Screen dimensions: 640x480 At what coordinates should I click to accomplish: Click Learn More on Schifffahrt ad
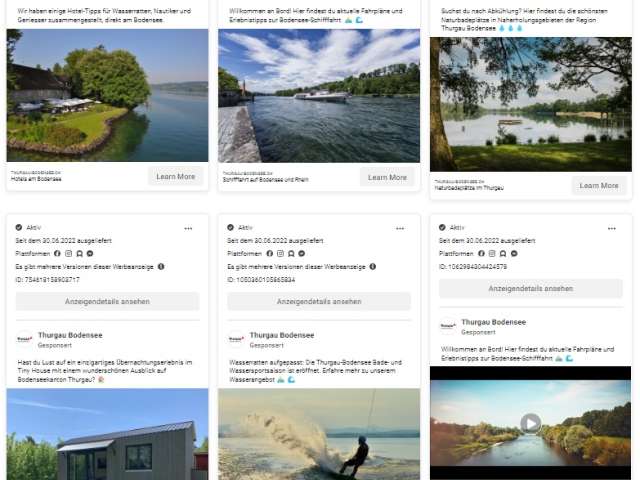coord(387,177)
